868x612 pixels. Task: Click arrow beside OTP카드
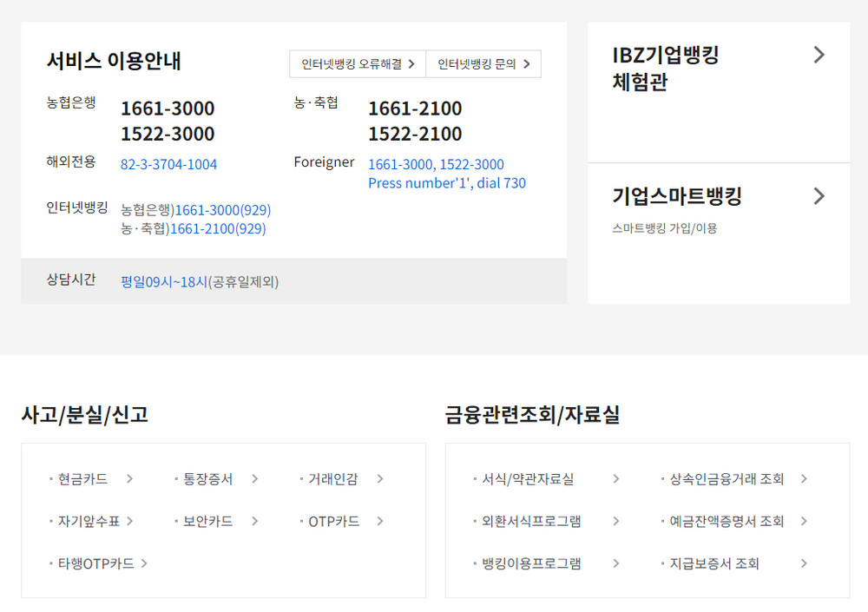tap(380, 521)
